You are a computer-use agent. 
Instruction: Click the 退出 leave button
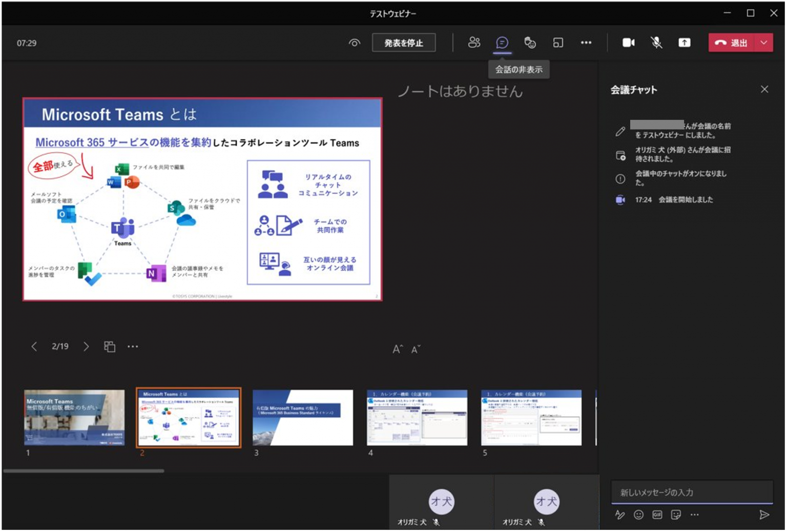[x=732, y=43]
